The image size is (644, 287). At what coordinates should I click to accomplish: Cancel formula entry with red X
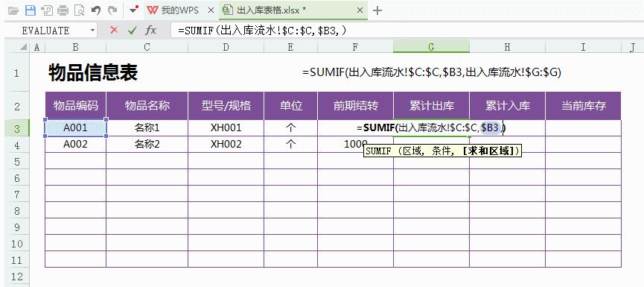coord(114,30)
